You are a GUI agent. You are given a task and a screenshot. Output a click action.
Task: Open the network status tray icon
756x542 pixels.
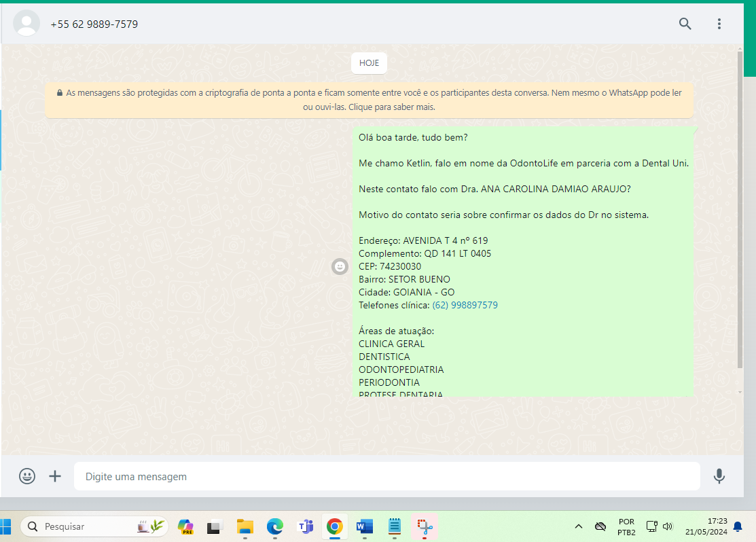(651, 526)
